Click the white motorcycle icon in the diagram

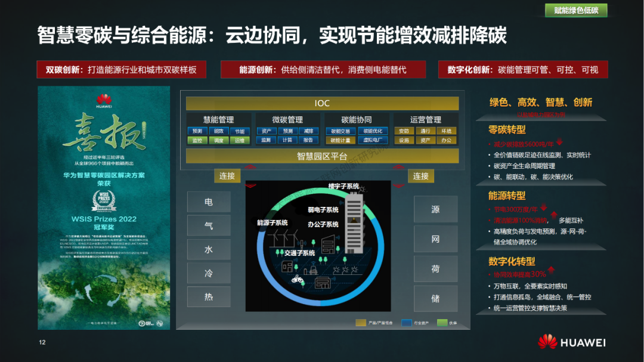click(x=298, y=280)
